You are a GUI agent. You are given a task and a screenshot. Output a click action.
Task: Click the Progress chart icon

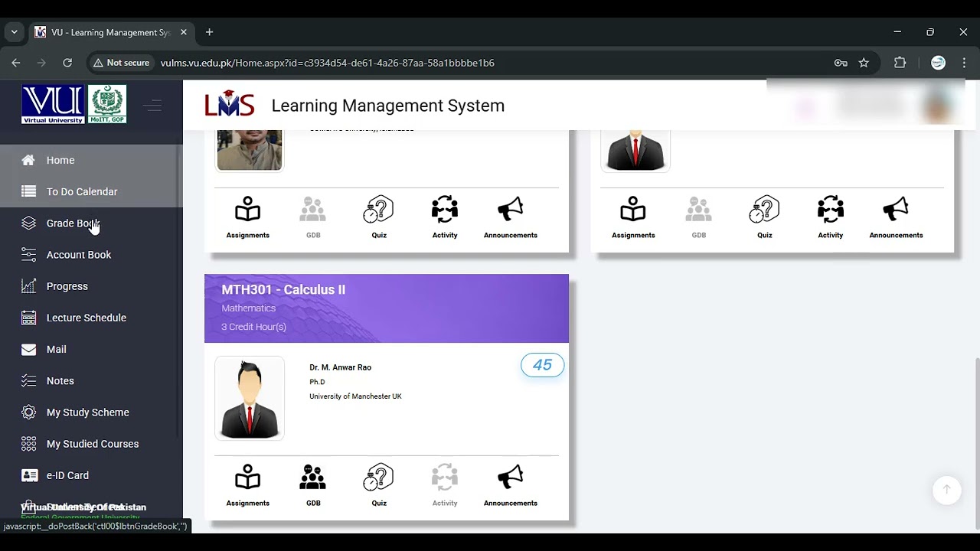(28, 285)
